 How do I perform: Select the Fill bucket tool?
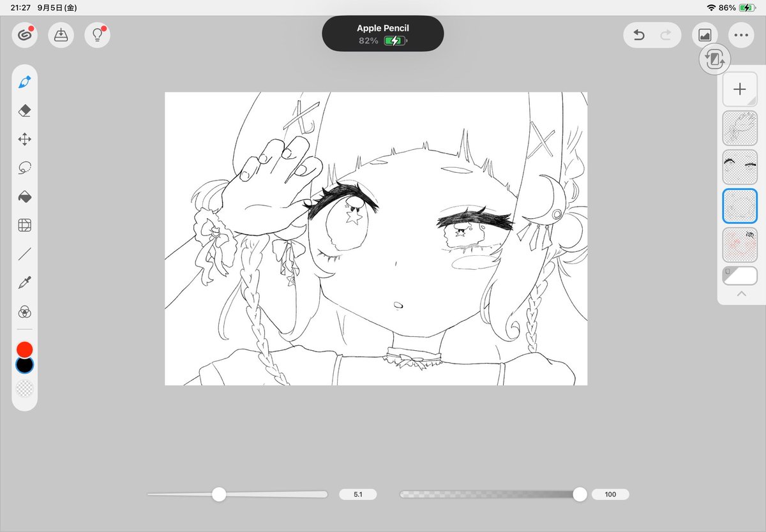point(25,196)
